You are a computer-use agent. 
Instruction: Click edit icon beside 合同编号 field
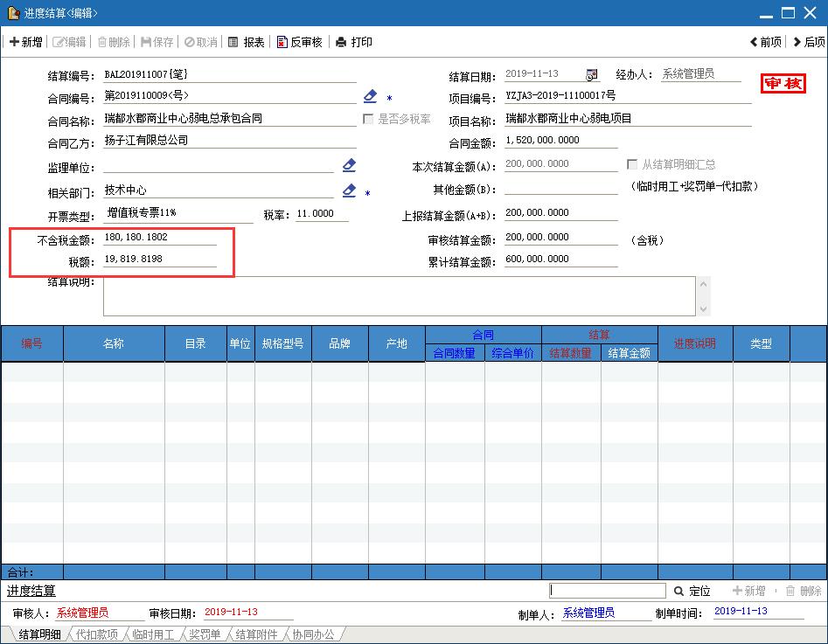(x=371, y=96)
